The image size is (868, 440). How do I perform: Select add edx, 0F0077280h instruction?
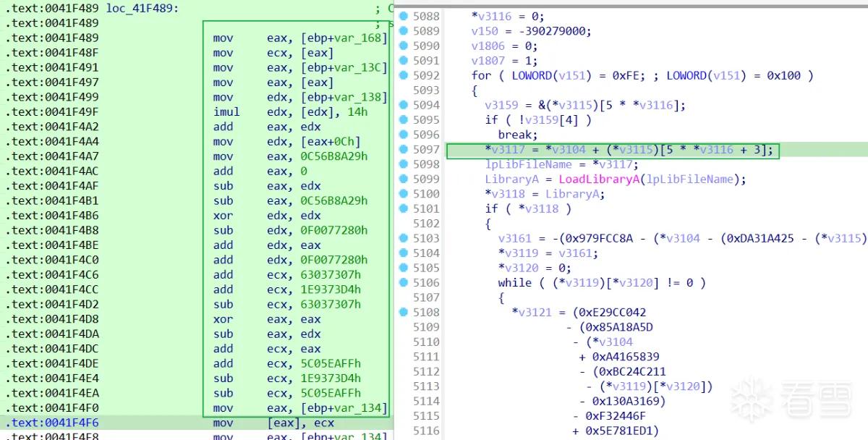[x=290, y=260]
